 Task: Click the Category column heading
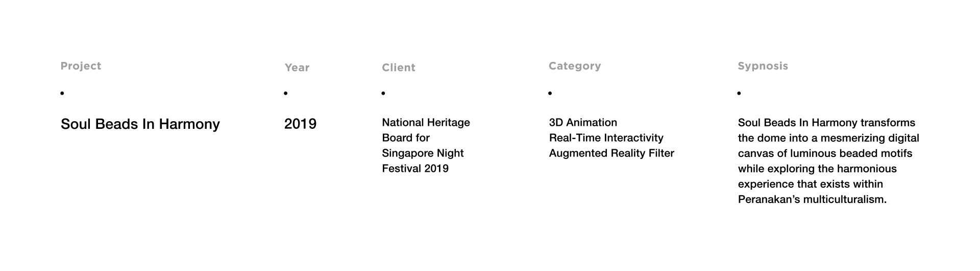(574, 66)
